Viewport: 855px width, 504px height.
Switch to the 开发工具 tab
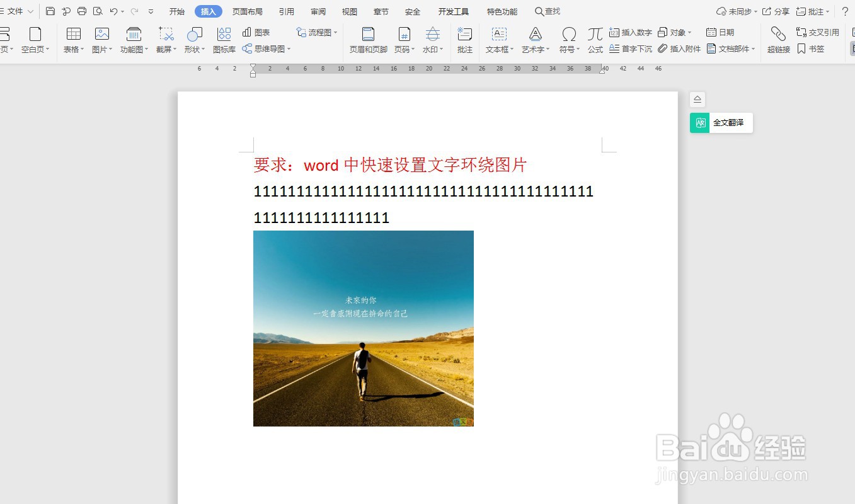(454, 11)
